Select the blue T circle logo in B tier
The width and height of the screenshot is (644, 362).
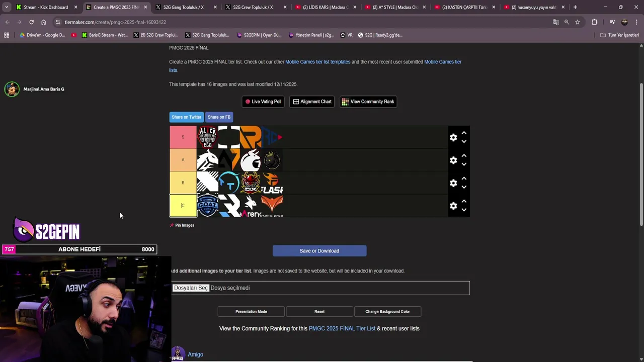(x=229, y=183)
